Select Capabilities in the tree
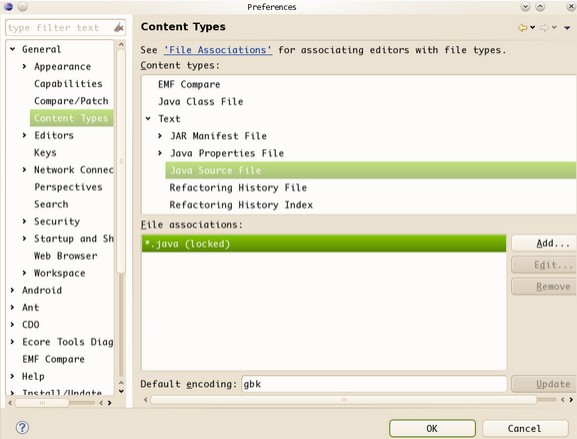This screenshot has height=439, width=577. (68, 84)
